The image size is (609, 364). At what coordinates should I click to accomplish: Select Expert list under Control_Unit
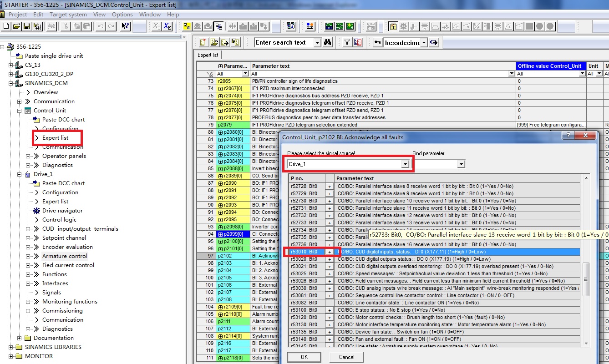pos(55,138)
